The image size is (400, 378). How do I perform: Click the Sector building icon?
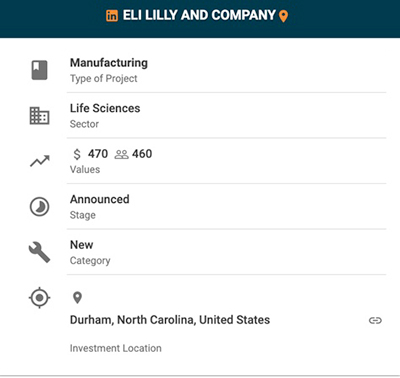(x=40, y=116)
